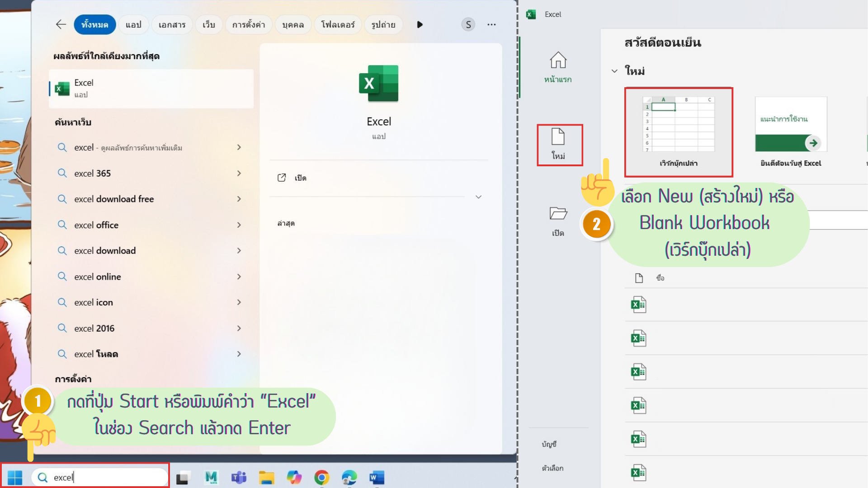Expand arrow beside excel โหลด
Screen dimensions: 868x488
(x=239, y=354)
